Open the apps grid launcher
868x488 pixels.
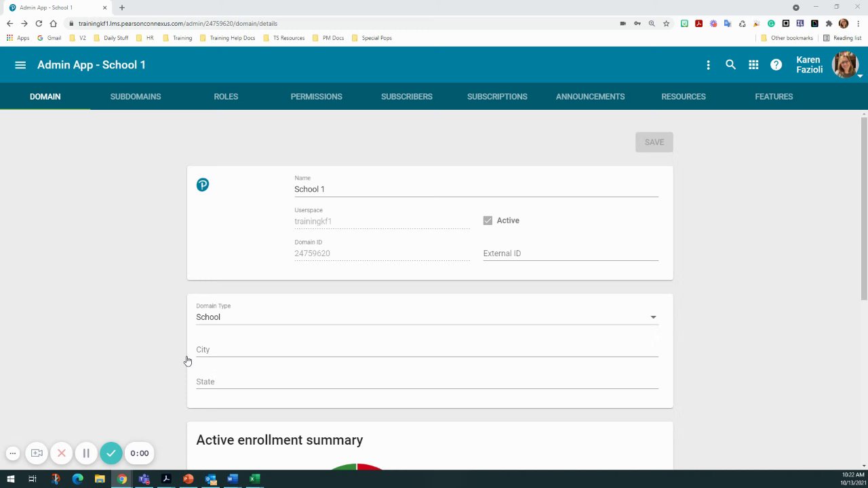coord(753,65)
